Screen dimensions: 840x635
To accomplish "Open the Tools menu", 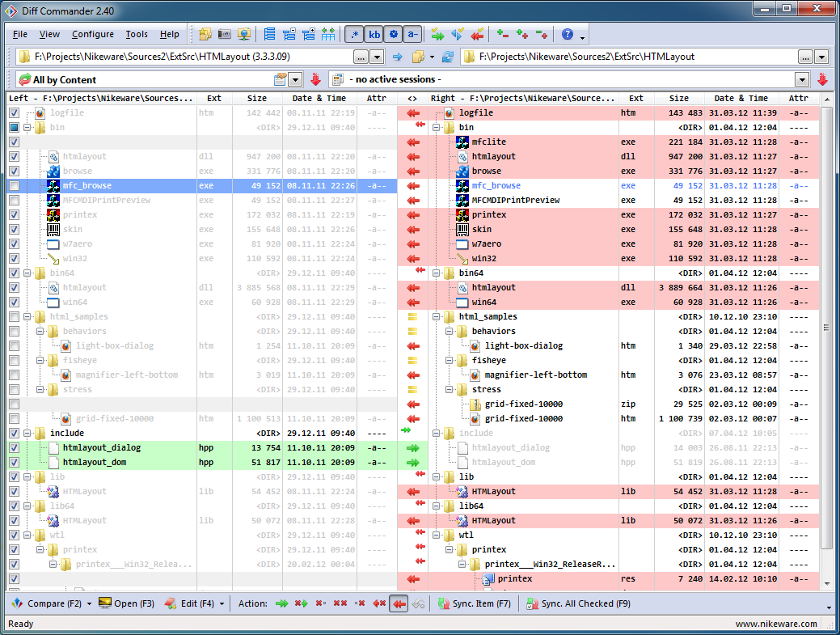I will point(137,34).
